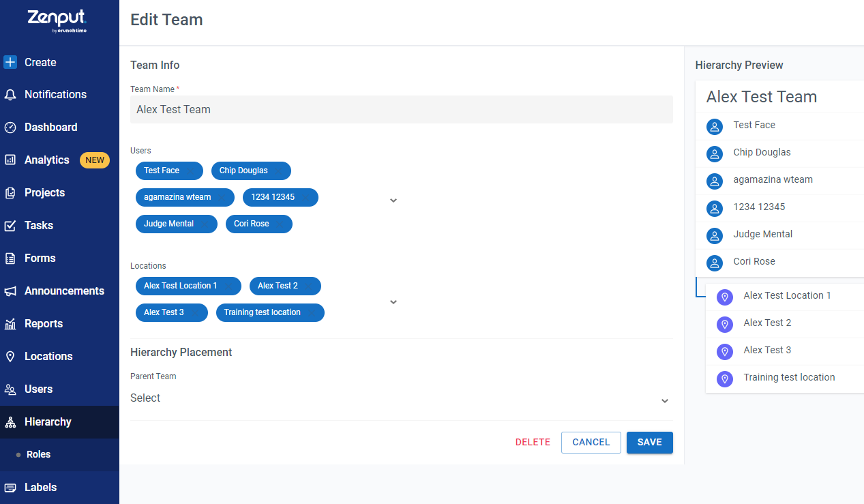Click the Edit Team page title
This screenshot has height=504, width=864.
click(x=166, y=20)
